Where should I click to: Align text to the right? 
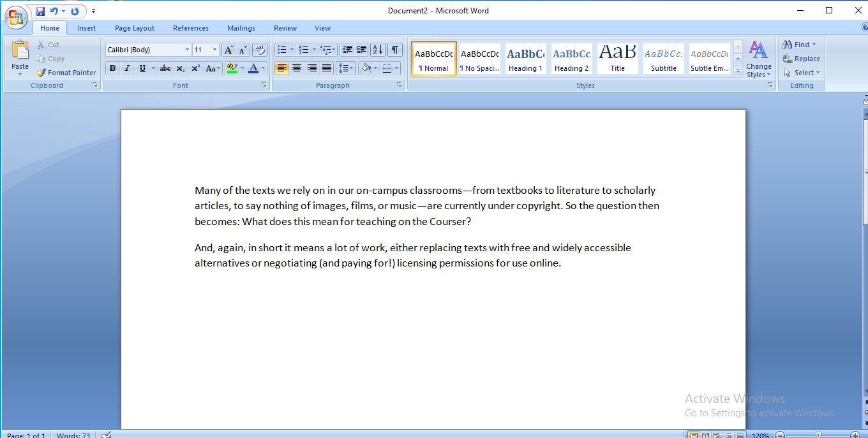pos(312,68)
